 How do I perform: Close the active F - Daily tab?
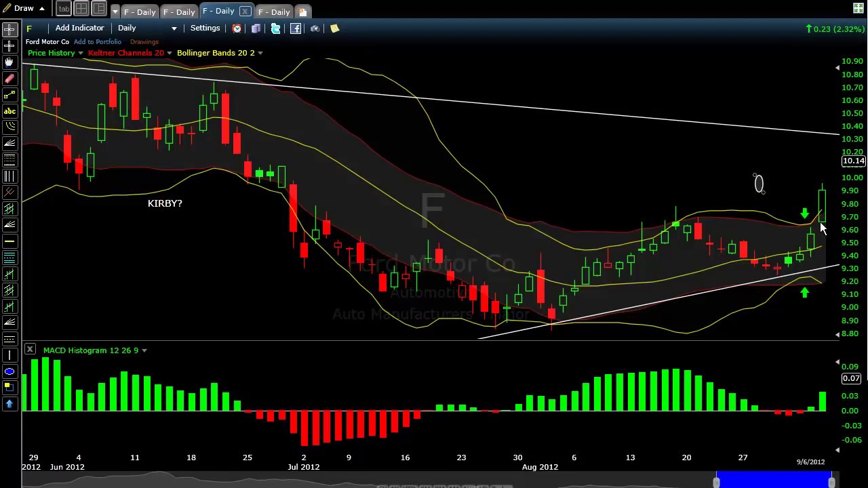pyautogui.click(x=245, y=12)
